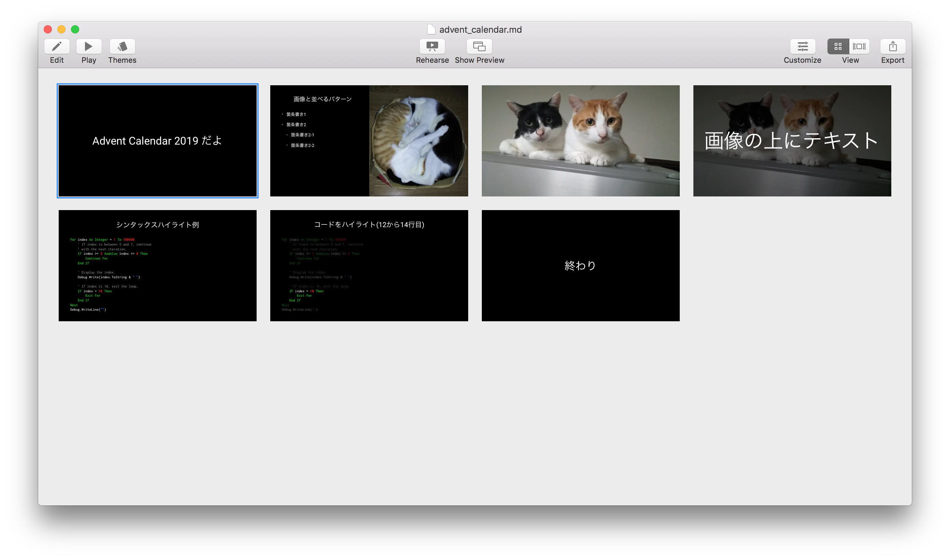Click the advent_calendar.md window title
The width and height of the screenshot is (950, 560).
click(x=480, y=29)
